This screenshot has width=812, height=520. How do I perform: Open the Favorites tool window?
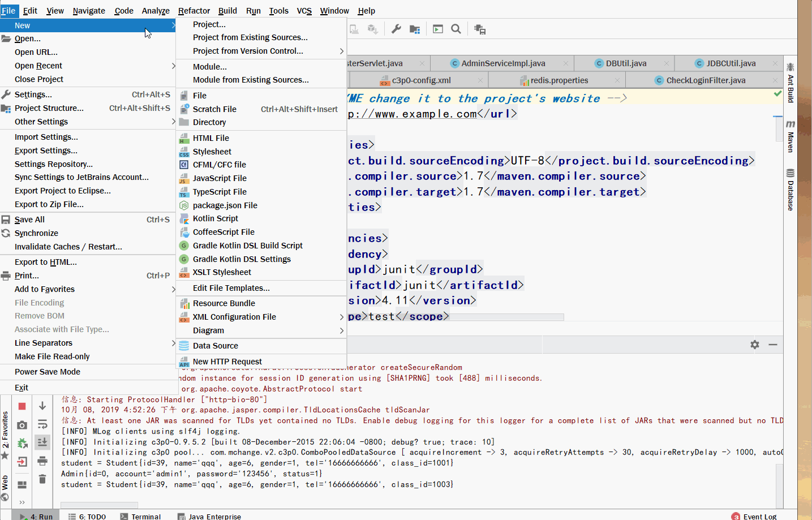click(x=5, y=435)
